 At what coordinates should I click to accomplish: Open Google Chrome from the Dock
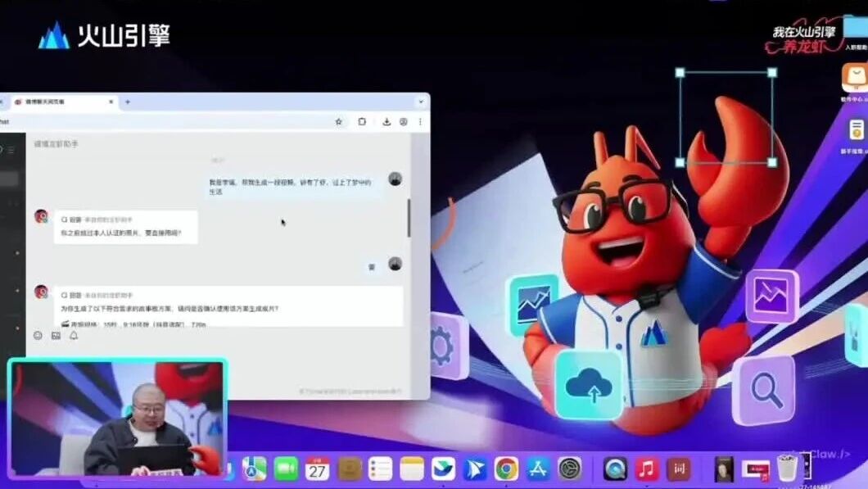507,469
